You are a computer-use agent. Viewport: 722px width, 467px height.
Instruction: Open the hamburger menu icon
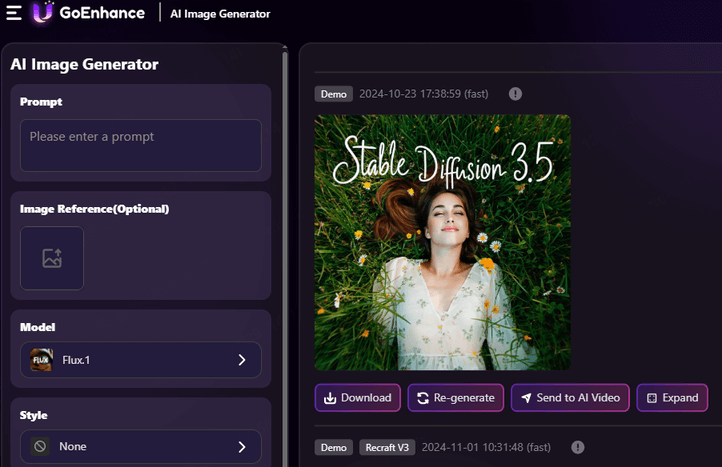click(x=14, y=13)
